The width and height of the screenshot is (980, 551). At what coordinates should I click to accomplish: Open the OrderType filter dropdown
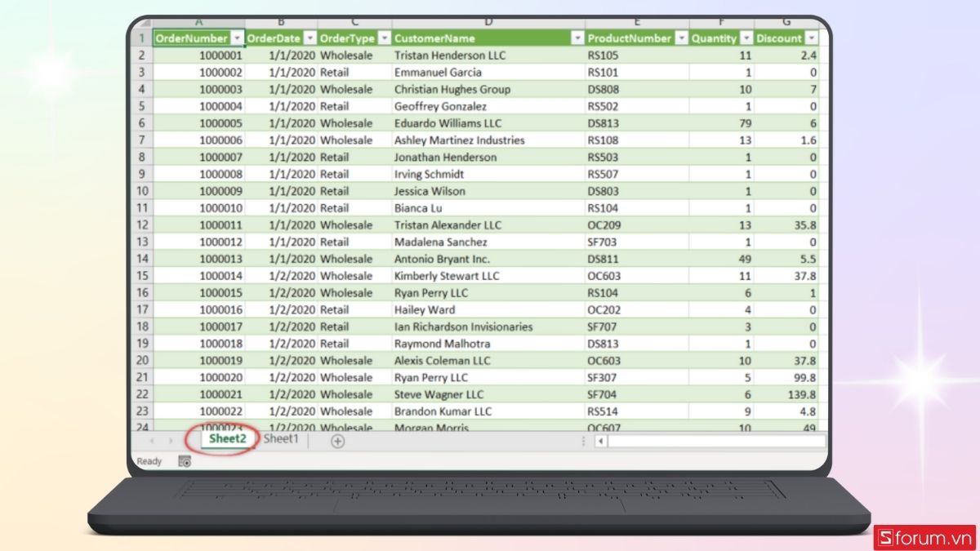tap(384, 38)
